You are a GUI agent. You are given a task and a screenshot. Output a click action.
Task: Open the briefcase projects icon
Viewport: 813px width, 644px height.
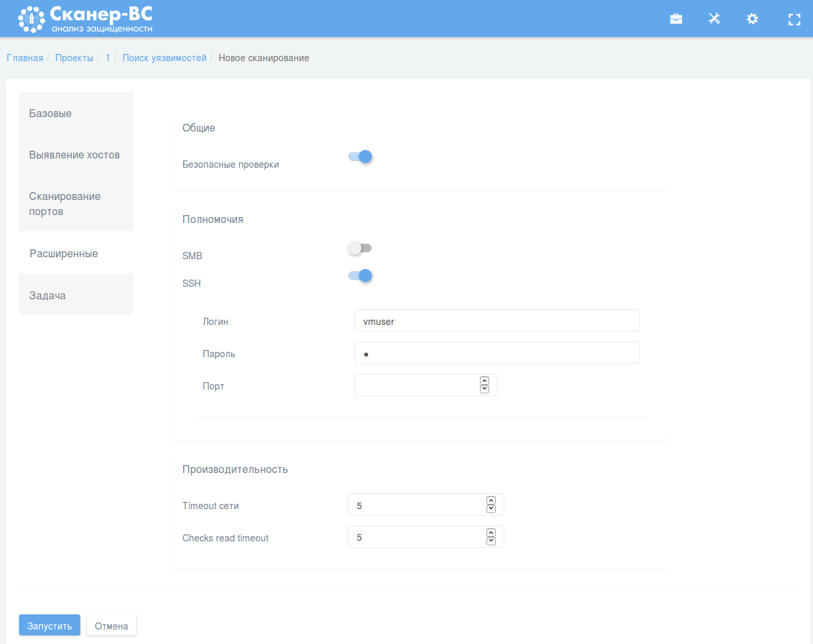point(676,18)
